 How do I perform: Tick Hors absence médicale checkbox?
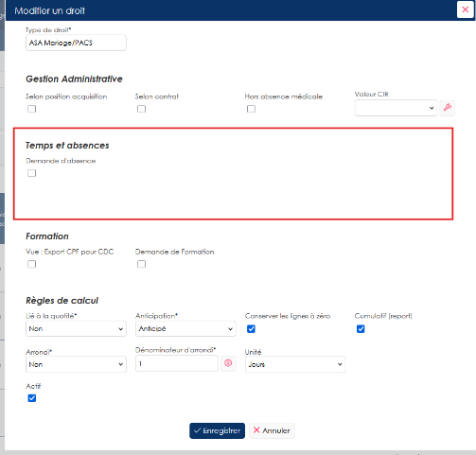coord(251,109)
